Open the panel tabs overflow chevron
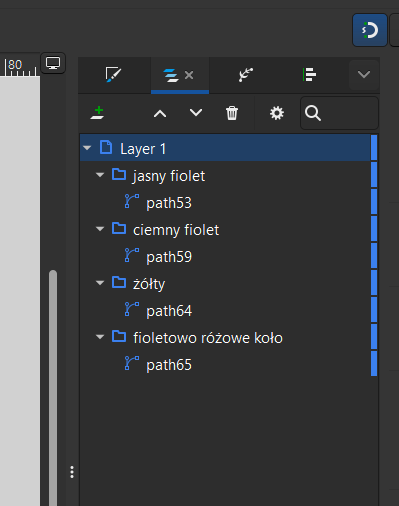 coord(364,74)
